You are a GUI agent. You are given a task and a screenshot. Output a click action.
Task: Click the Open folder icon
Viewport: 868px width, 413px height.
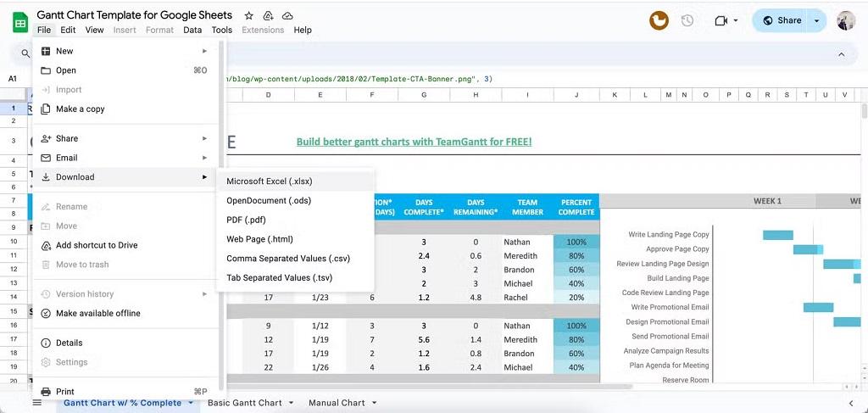coord(46,70)
